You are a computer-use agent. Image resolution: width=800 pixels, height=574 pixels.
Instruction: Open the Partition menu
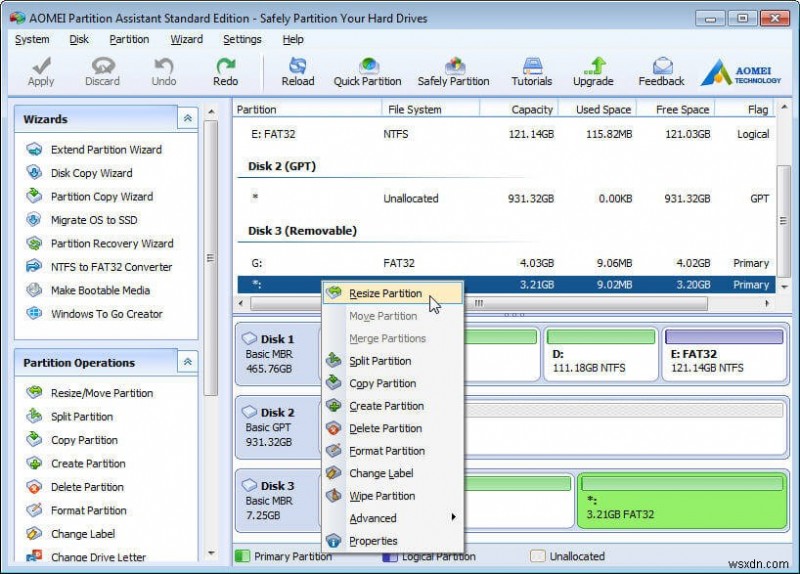click(129, 39)
